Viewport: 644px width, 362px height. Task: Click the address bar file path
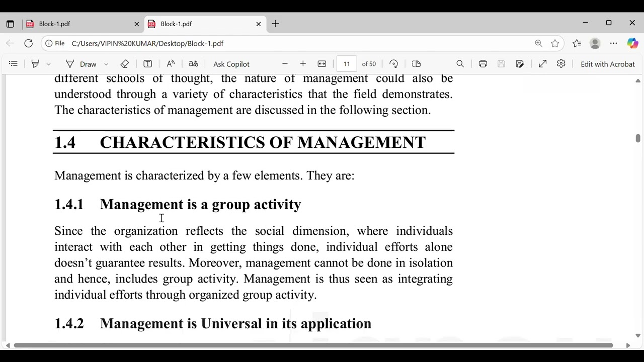[x=147, y=43]
